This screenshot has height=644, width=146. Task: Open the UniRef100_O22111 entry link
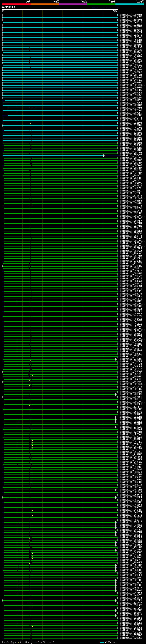click(x=131, y=25)
